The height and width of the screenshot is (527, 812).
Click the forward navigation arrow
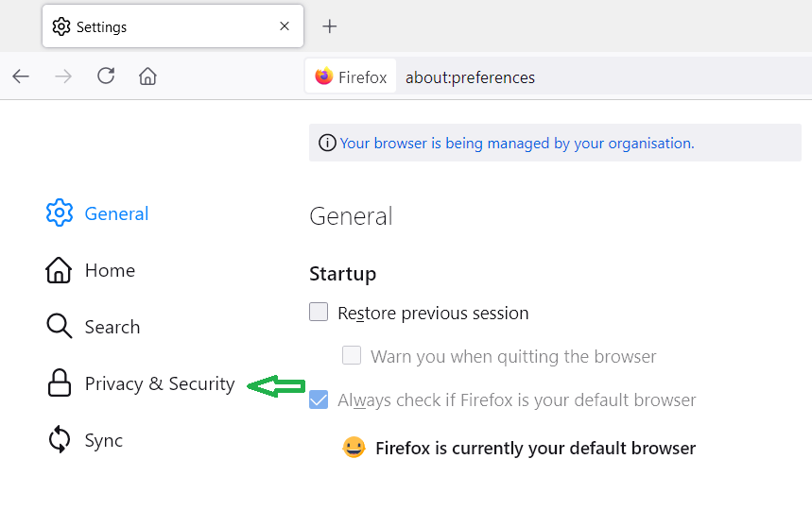[x=63, y=76]
